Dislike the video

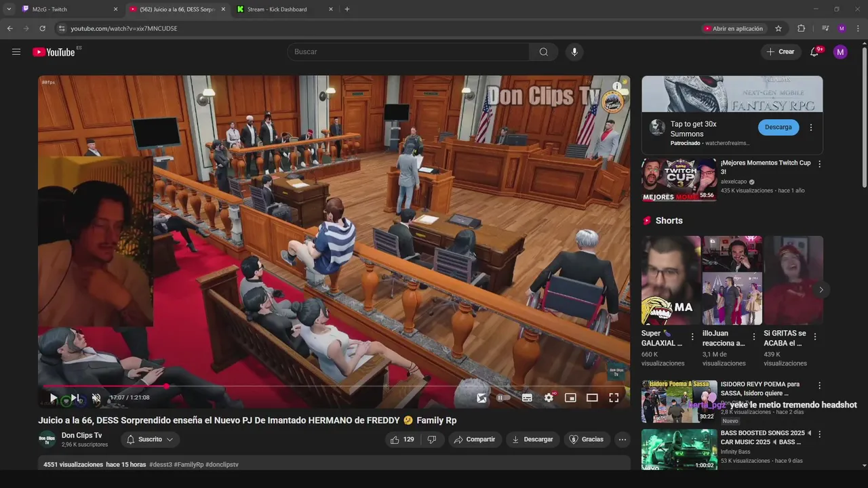(x=432, y=439)
